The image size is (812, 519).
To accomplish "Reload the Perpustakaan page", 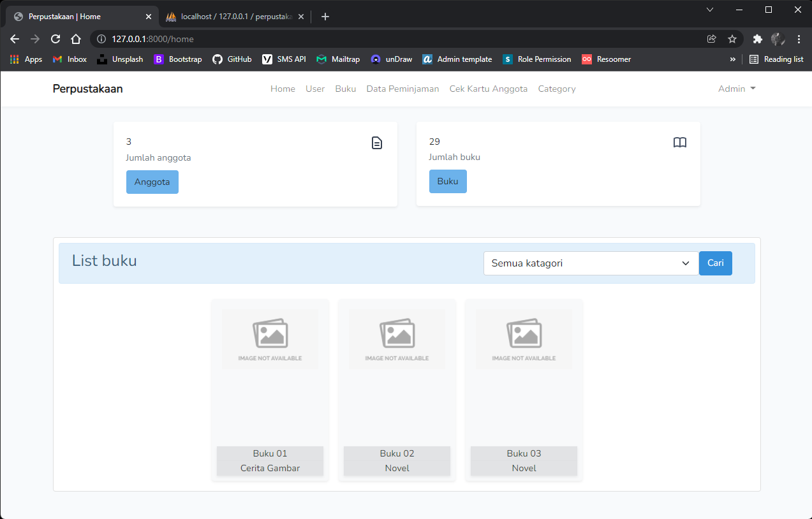I will (x=55, y=39).
